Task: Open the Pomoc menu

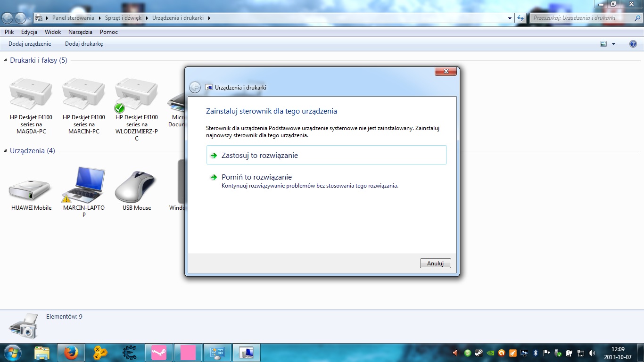Action: [x=109, y=32]
